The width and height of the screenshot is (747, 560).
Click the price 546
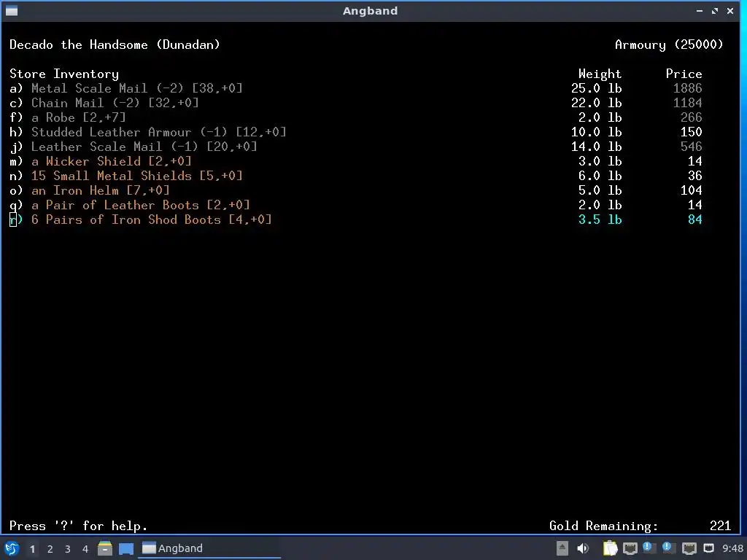point(692,147)
